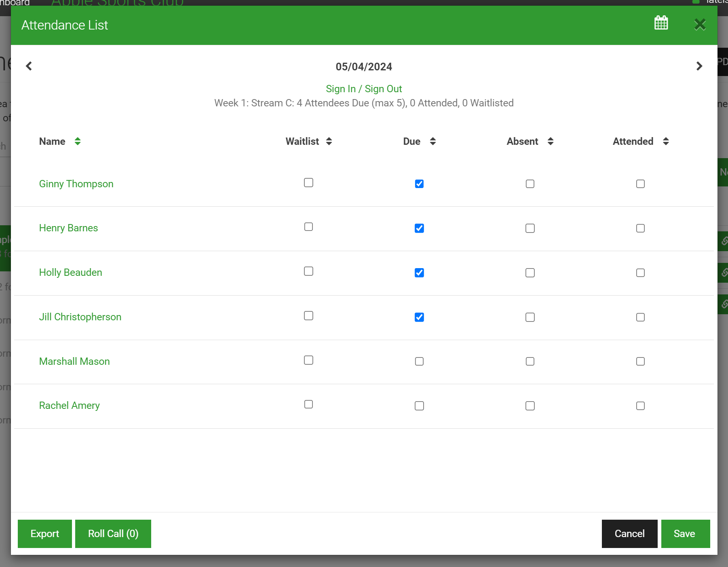
Task: Go to previous date with left arrow
Action: click(x=29, y=66)
